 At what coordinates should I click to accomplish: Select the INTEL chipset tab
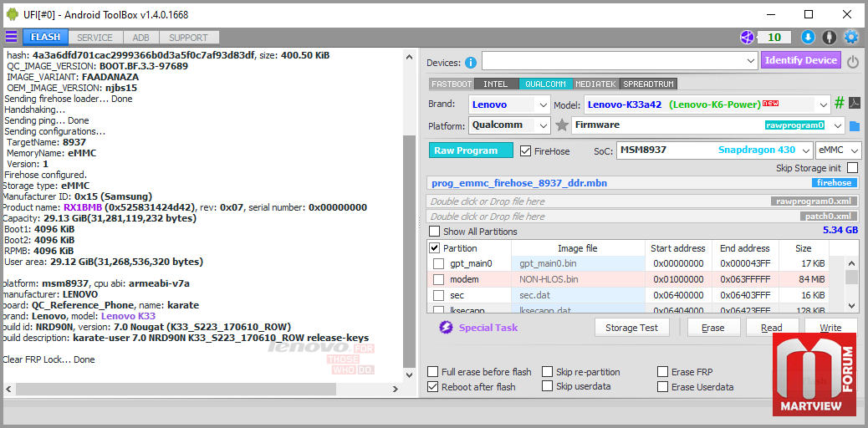[x=496, y=84]
